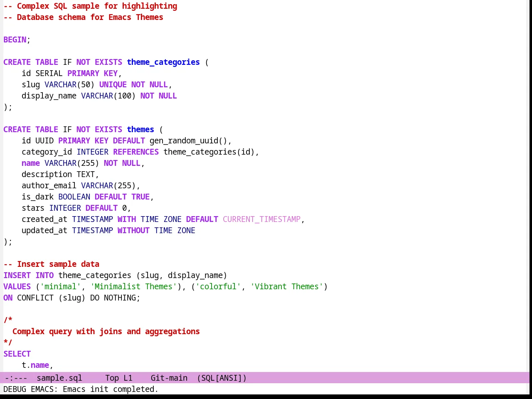This screenshot has width=532, height=399.
Task: Click the UUID type in themes id line
Action: (44, 140)
